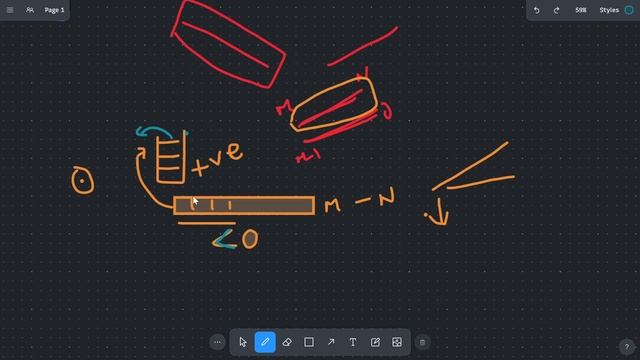Screen dimensions: 640x360
Task: Open the zoom percentage menu
Action: 580,10
